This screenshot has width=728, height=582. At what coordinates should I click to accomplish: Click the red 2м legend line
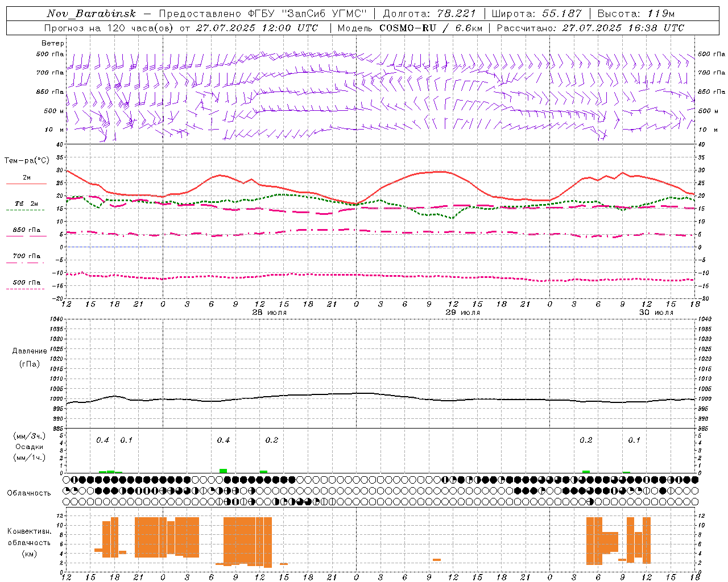point(26,184)
